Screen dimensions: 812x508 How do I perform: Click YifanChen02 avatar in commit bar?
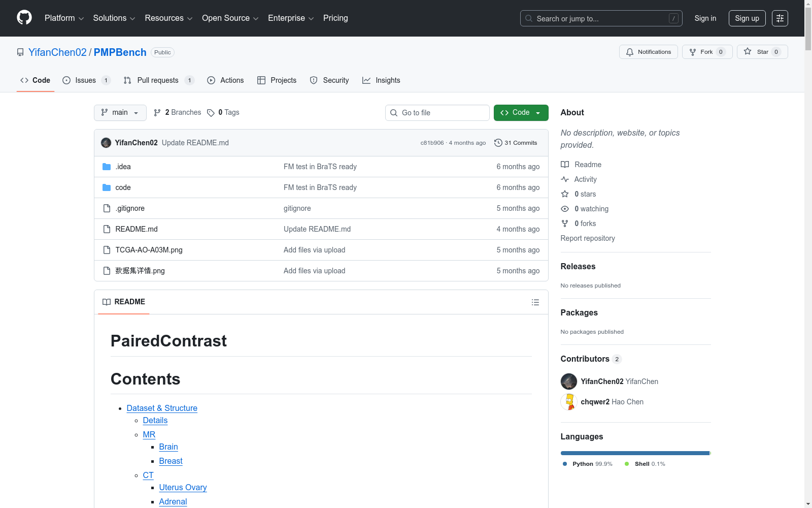pyautogui.click(x=106, y=143)
